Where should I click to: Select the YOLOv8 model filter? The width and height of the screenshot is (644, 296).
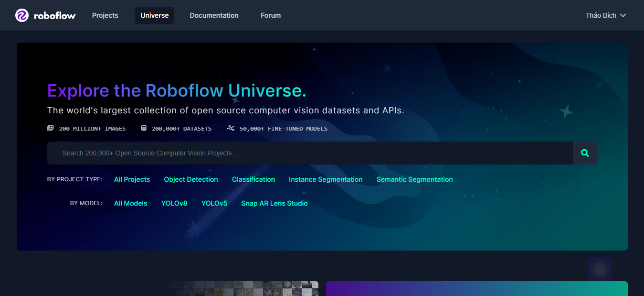[174, 203]
